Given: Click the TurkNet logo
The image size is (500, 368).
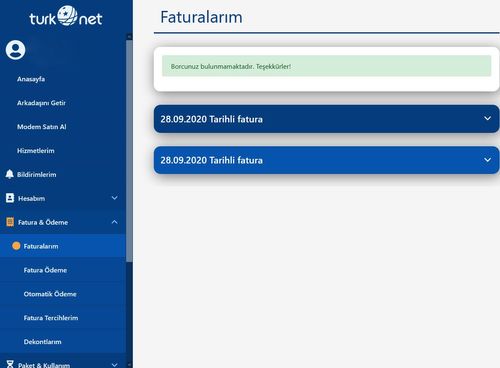Looking at the screenshot, I should tap(66, 17).
